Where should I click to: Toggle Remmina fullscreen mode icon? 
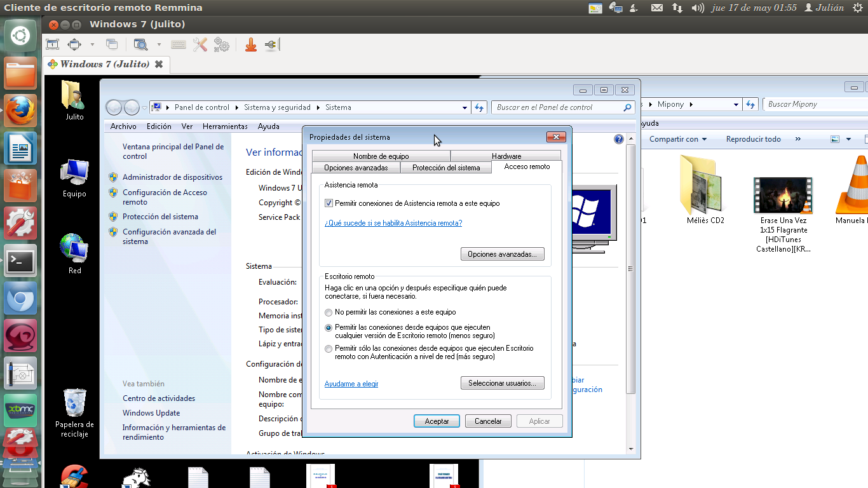click(52, 44)
